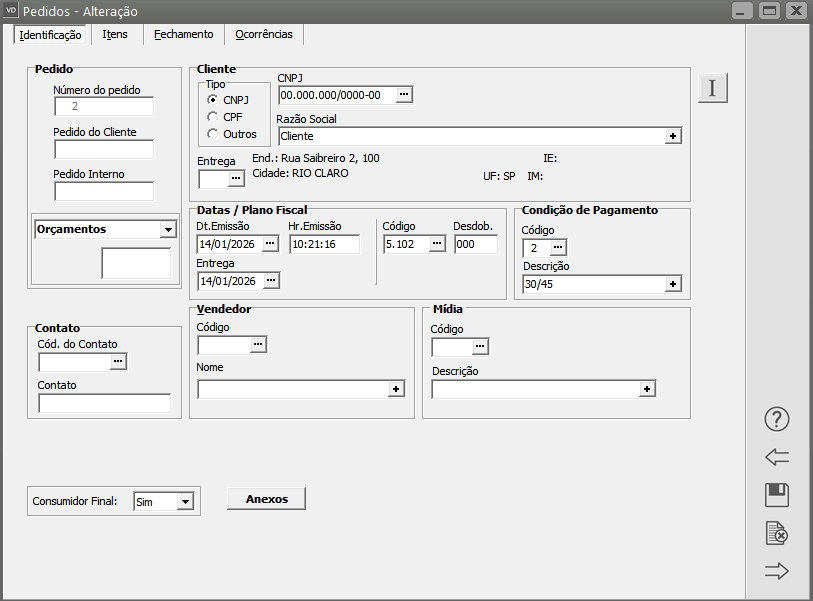
Task: Click the Pedido do Cliente input field
Action: coord(104,150)
